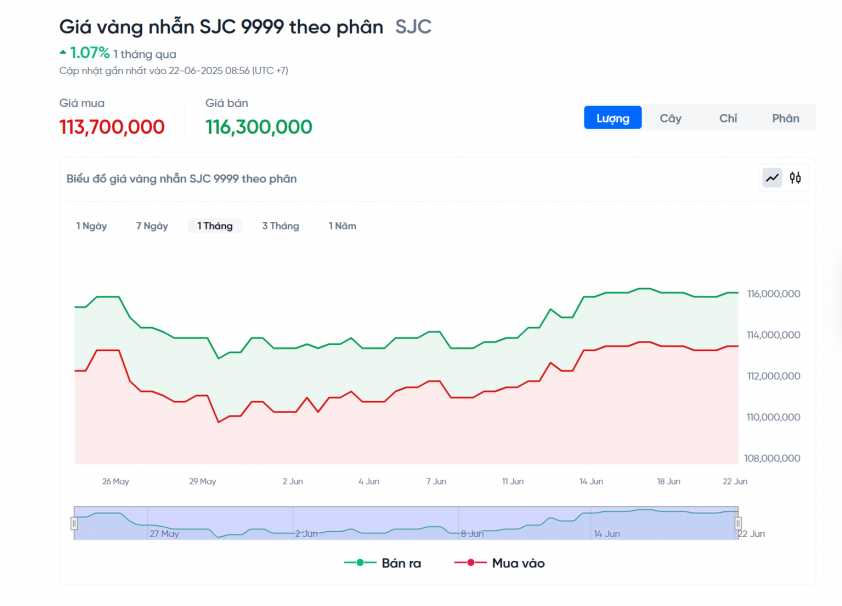Toggle Mua vào legend series marker
This screenshot has width=842, height=606.
click(x=470, y=563)
